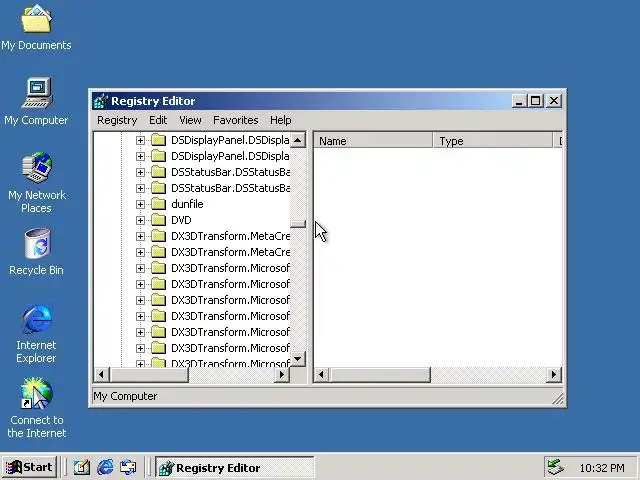Select the Connect to the Internet shortcut
Viewport: 640px width, 480px height.
[36, 408]
